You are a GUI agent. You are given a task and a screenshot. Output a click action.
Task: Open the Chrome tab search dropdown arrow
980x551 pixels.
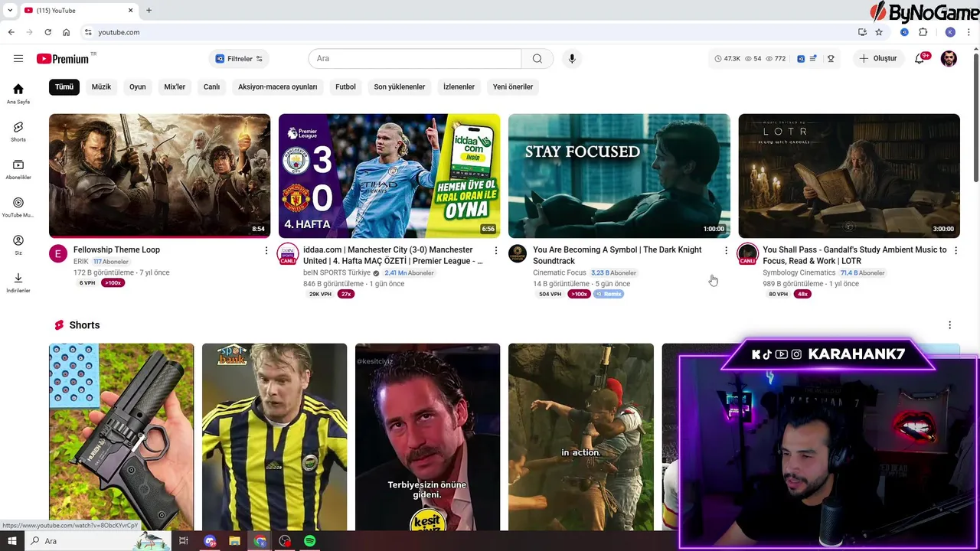tap(10, 10)
